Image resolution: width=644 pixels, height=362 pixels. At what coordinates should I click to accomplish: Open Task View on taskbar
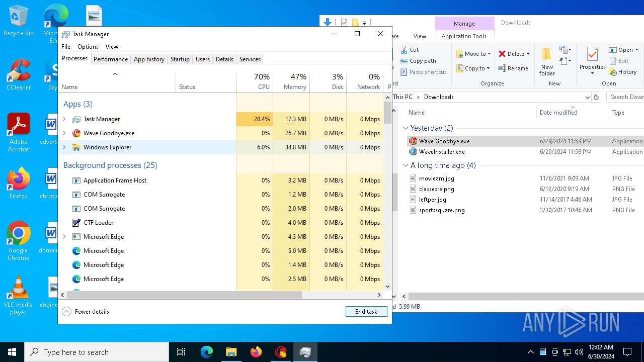click(181, 352)
